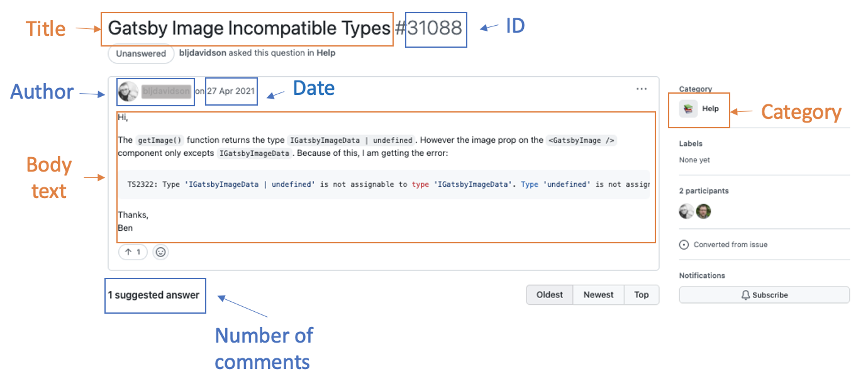This screenshot has width=868, height=386.
Task: Open the second participant's avatar
Action: tap(703, 211)
